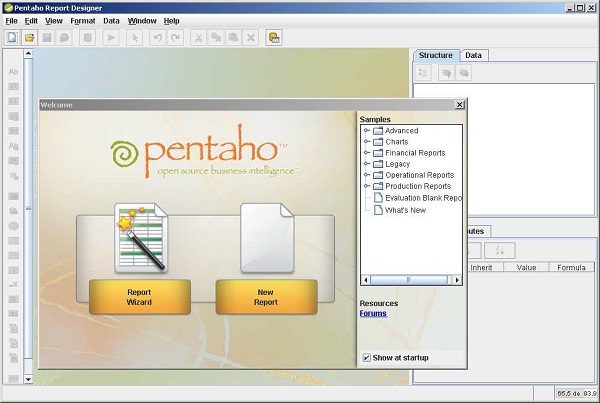
Task: Select 'Operational Reports' label in Samples
Action: pyautogui.click(x=419, y=175)
